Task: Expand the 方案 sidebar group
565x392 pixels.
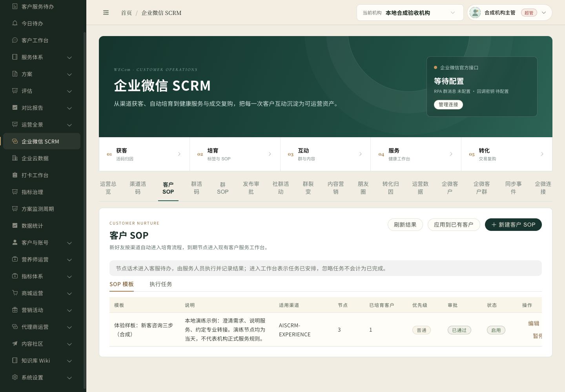Action: (42, 74)
